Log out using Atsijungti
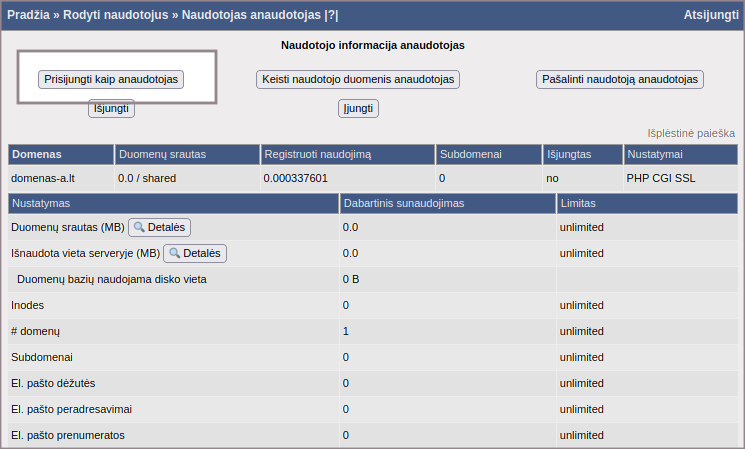This screenshot has height=449, width=745. coord(711,15)
